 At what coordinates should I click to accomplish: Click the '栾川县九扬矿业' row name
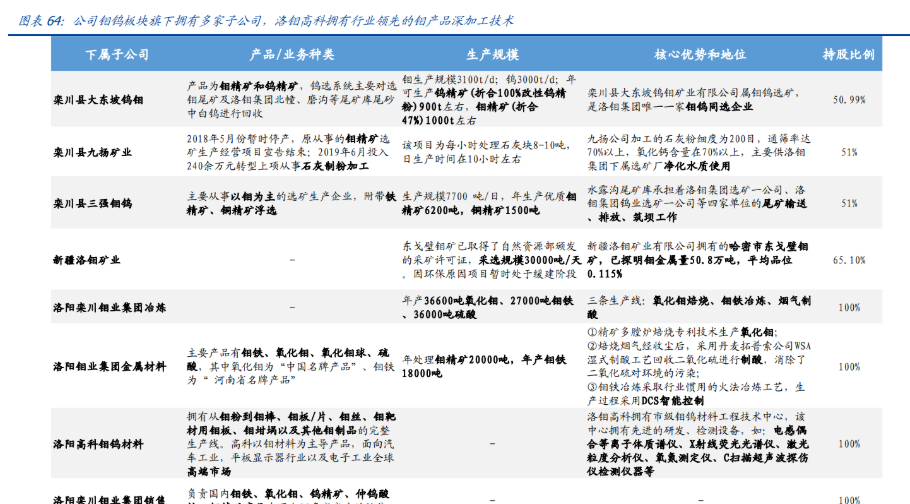[x=92, y=153]
